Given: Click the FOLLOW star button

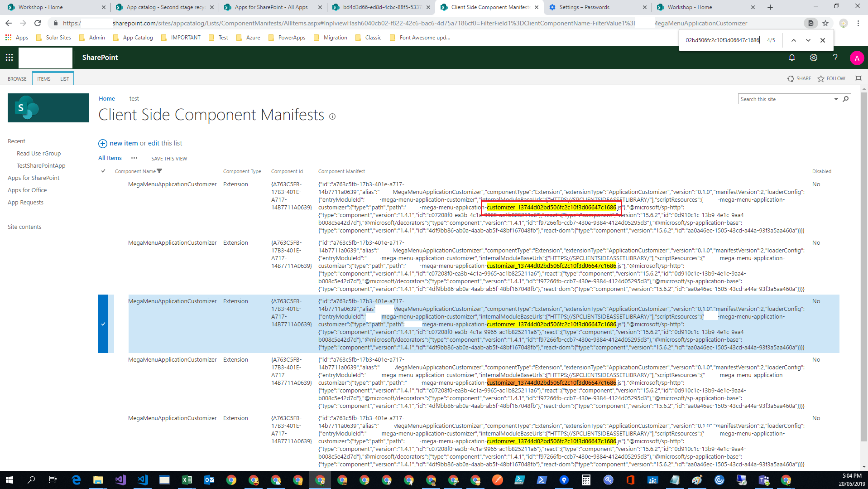Looking at the screenshot, I should pyautogui.click(x=831, y=78).
